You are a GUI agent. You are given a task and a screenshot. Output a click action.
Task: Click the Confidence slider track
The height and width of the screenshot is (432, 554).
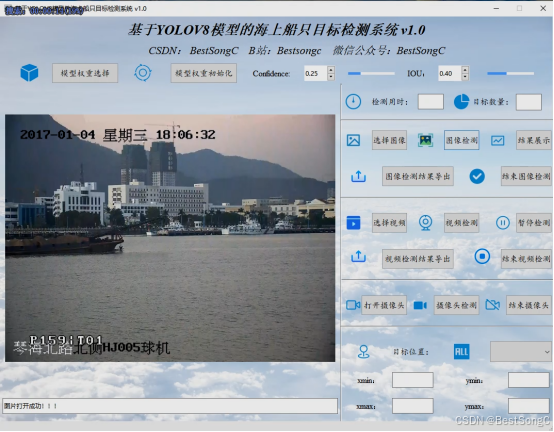pos(371,73)
